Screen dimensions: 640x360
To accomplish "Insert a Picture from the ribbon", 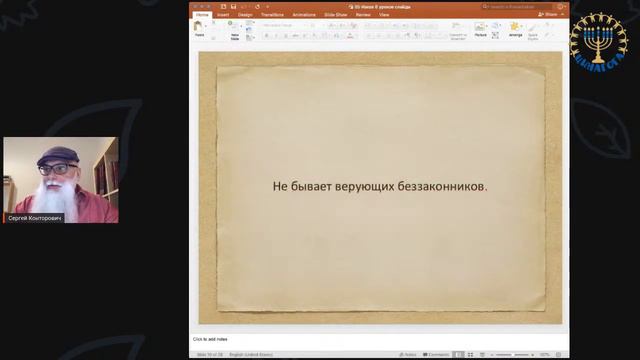I will pos(480,30).
